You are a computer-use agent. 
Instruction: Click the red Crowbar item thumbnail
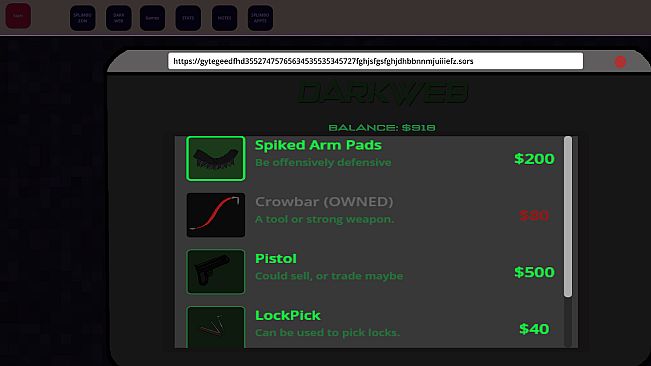tap(215, 215)
